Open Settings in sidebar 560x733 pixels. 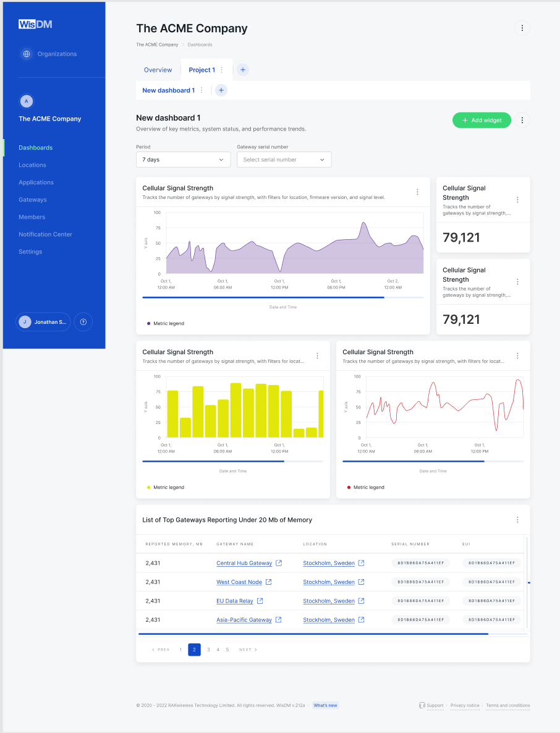point(30,252)
